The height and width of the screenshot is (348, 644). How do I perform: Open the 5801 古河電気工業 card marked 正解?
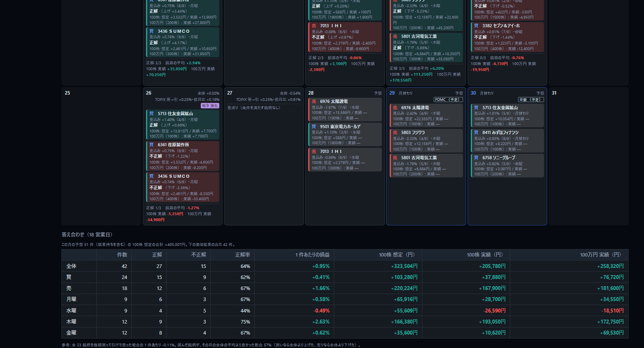click(x=426, y=48)
